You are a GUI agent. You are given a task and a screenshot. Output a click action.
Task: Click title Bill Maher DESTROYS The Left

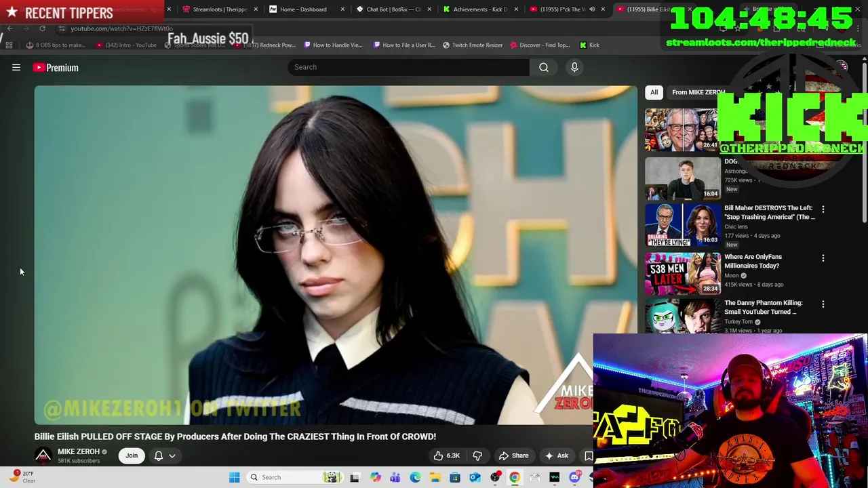coord(770,212)
